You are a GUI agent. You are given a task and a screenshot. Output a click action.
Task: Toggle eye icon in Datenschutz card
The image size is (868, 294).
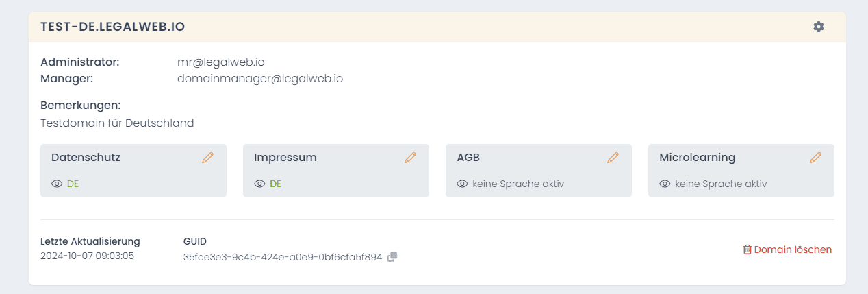click(57, 184)
